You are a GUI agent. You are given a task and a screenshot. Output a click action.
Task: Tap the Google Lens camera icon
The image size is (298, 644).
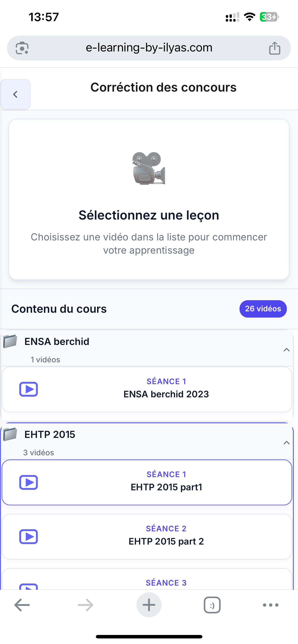pos(22,48)
